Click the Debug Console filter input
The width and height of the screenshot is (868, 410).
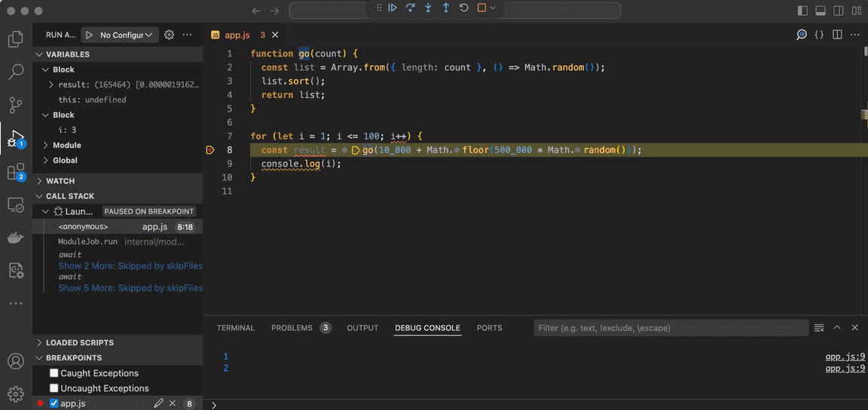coord(669,328)
